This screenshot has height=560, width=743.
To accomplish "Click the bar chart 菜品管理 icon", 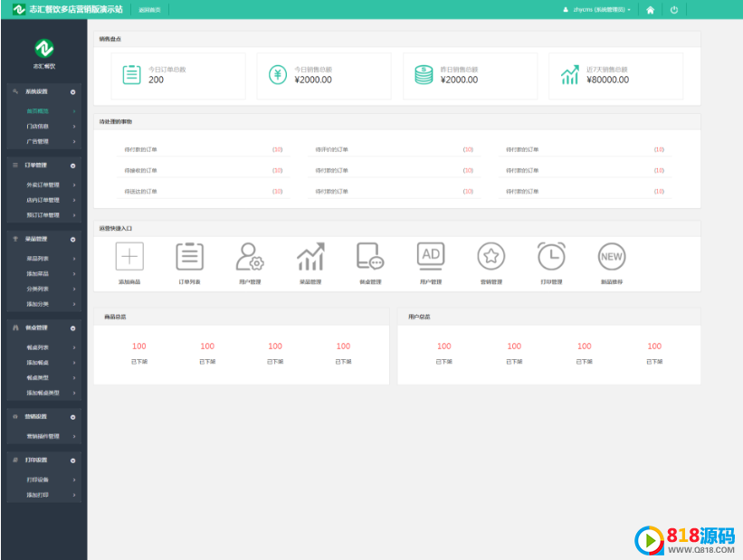I will (x=310, y=257).
